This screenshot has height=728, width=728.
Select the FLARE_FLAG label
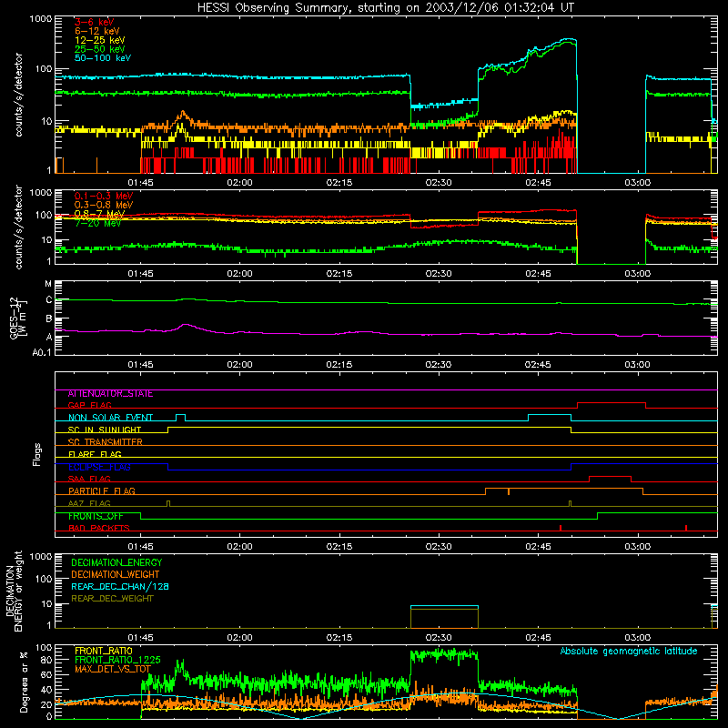(95, 454)
